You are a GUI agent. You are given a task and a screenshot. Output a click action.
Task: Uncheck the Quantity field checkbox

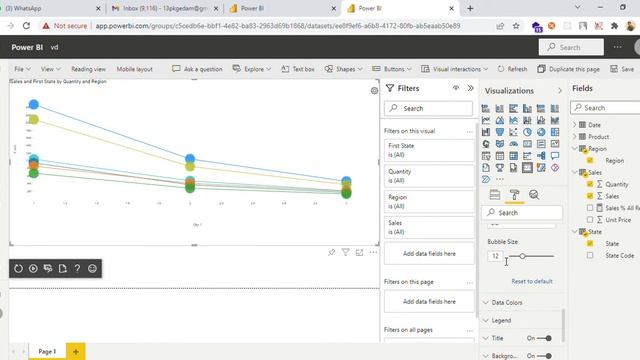(x=590, y=184)
